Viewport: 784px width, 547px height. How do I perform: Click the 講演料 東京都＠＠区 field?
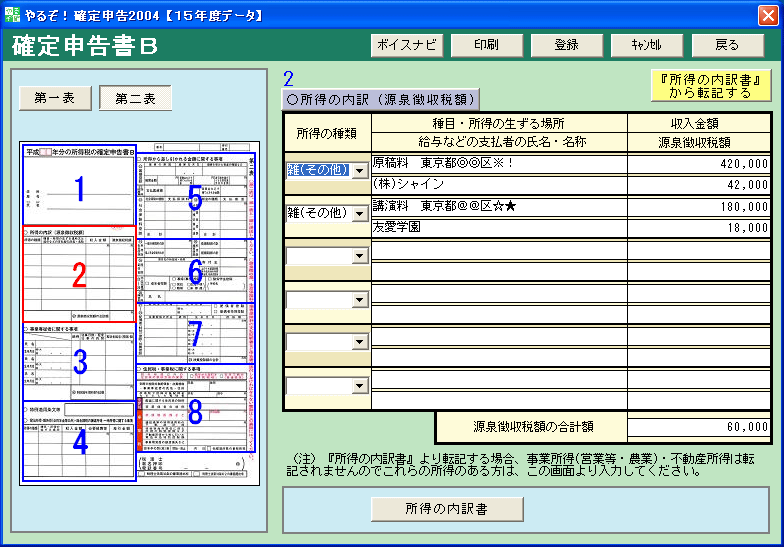pyautogui.click(x=499, y=206)
